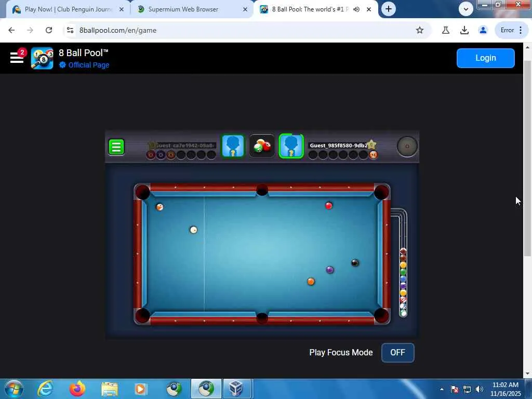Open the Chrome Labs flask icon
This screenshot has width=532, height=399.
coord(445,30)
